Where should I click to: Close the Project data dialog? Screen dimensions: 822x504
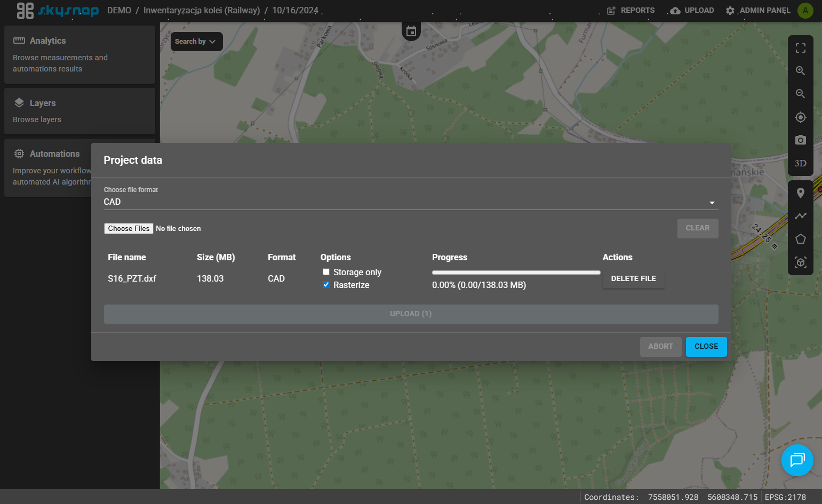pyautogui.click(x=706, y=347)
